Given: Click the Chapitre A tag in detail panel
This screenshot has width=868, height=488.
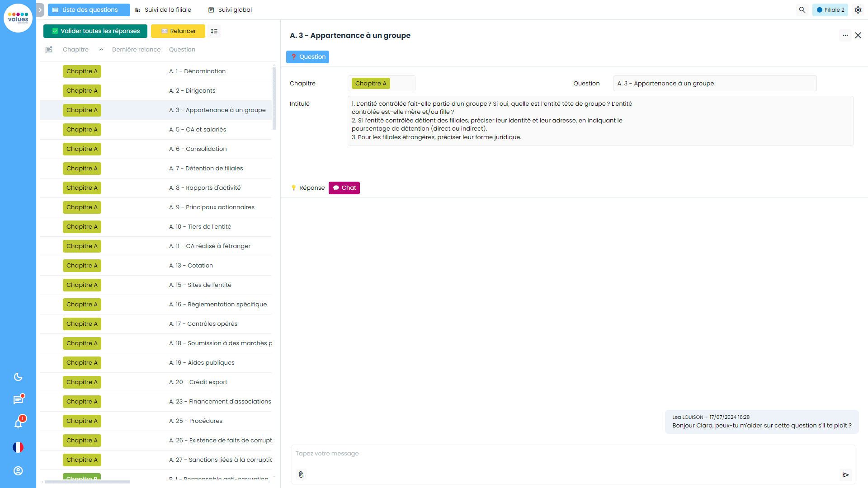Looking at the screenshot, I should [x=371, y=84].
